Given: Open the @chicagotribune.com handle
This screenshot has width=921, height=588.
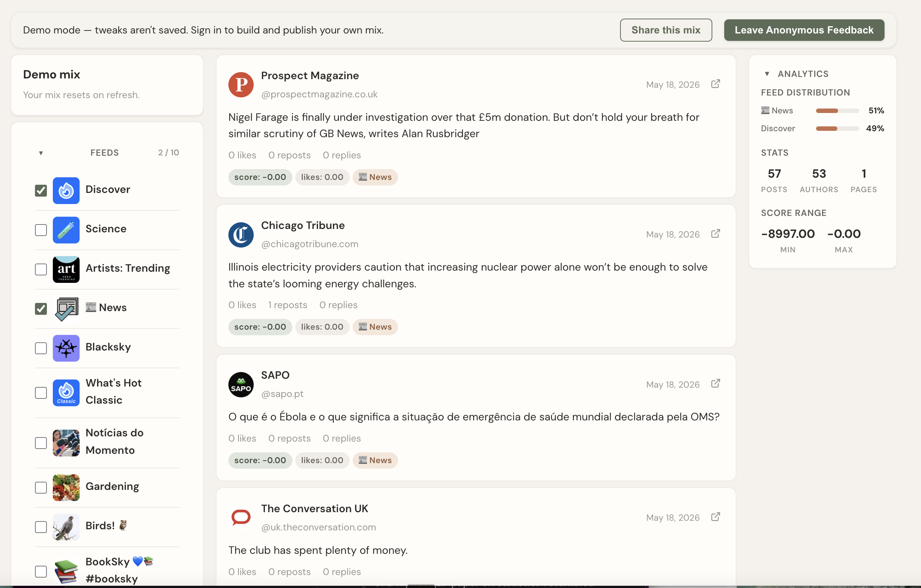Looking at the screenshot, I should 310,244.
